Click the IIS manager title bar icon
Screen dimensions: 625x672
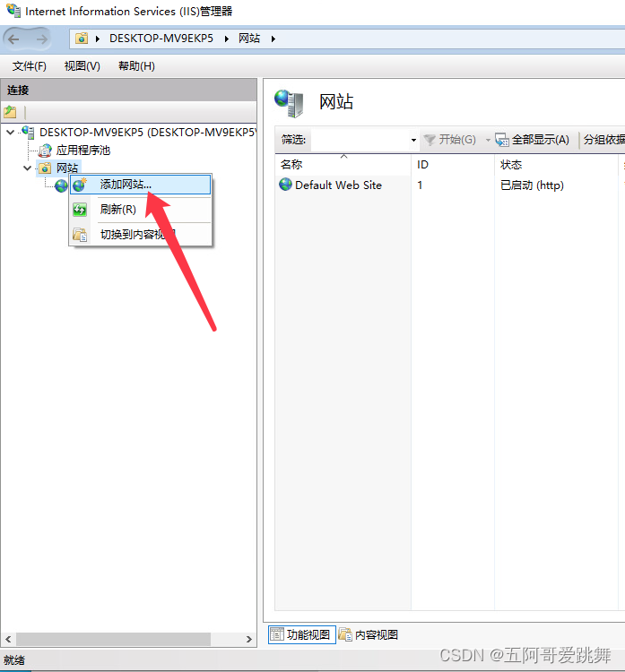tap(13, 11)
